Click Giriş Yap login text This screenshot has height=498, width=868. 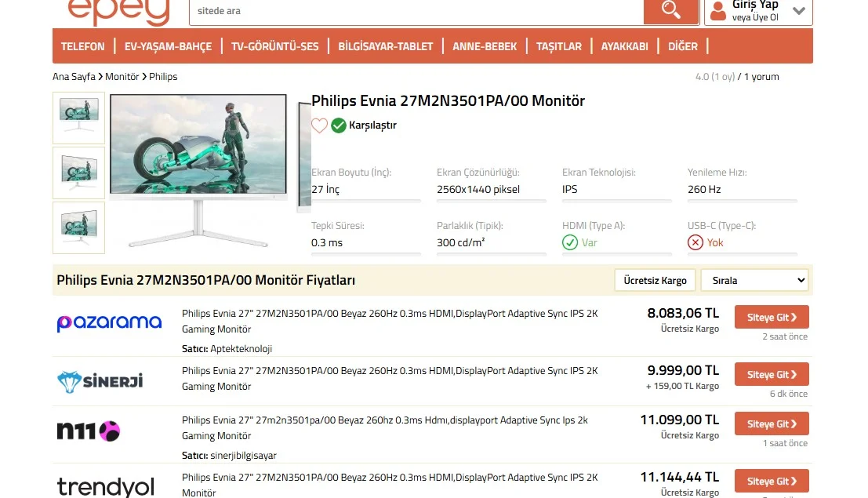pos(755,5)
